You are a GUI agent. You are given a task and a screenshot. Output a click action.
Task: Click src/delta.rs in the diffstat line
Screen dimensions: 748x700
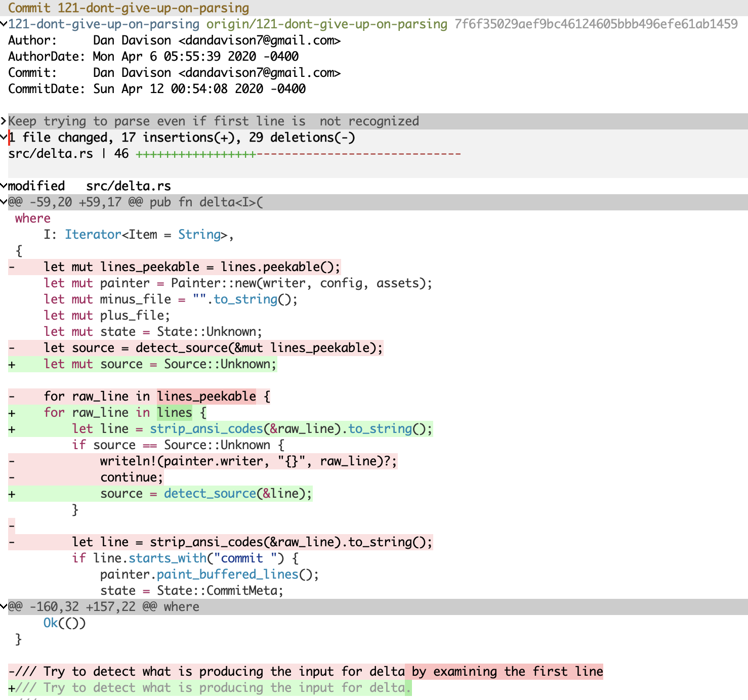[51, 153]
